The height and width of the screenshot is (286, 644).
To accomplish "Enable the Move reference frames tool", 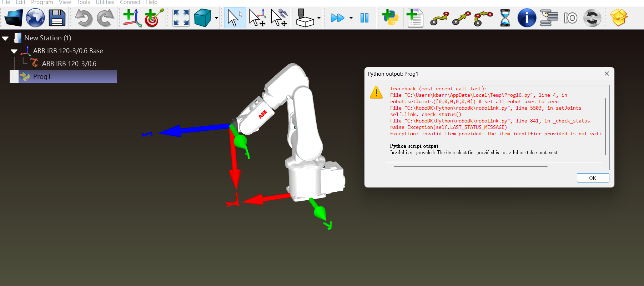I will pyautogui.click(x=257, y=18).
